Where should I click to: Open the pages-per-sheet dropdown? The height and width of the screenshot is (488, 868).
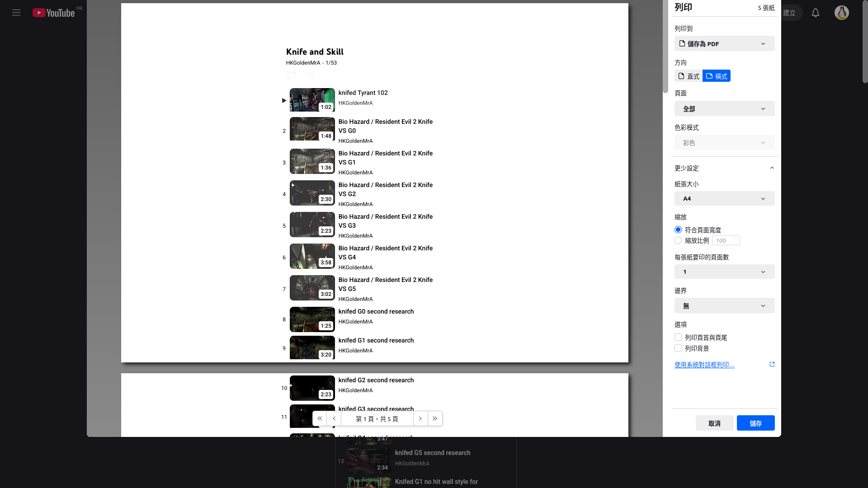coord(725,272)
